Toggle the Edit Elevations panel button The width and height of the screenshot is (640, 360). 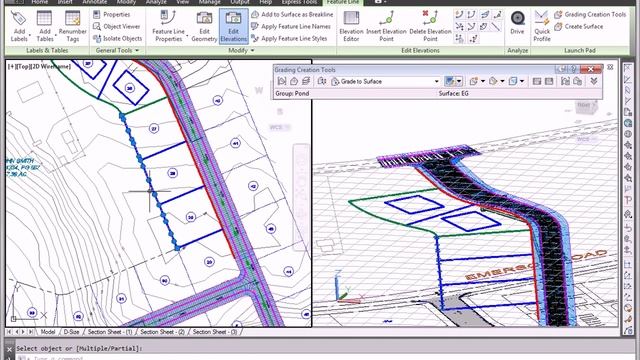point(233,26)
